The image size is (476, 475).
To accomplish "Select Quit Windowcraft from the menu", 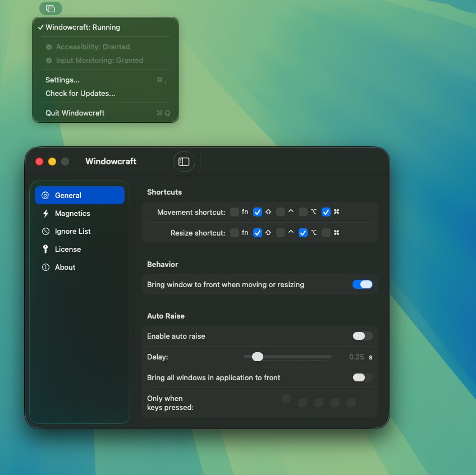I will point(75,113).
